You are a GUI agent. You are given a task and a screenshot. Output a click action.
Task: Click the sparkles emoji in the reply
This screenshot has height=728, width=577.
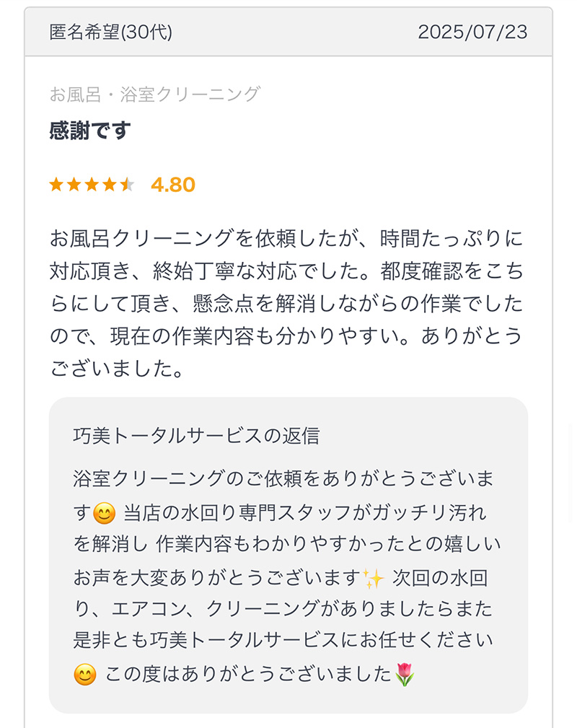tap(374, 579)
